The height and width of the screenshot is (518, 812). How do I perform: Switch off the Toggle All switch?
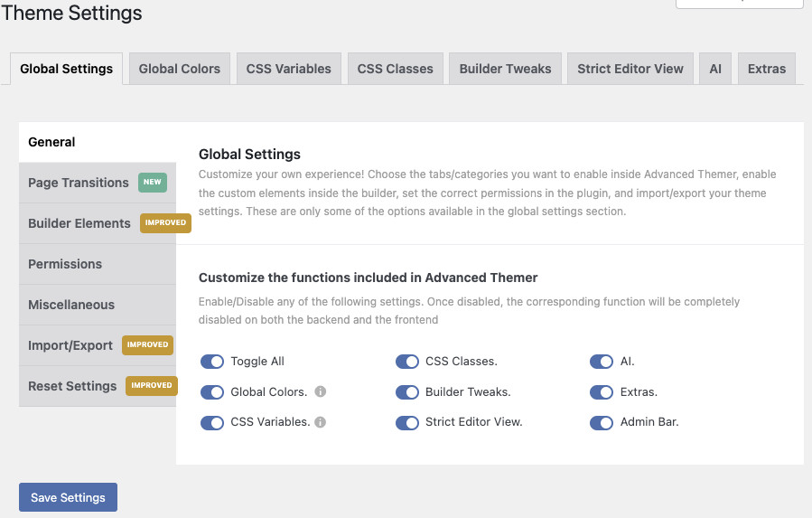[x=212, y=362]
